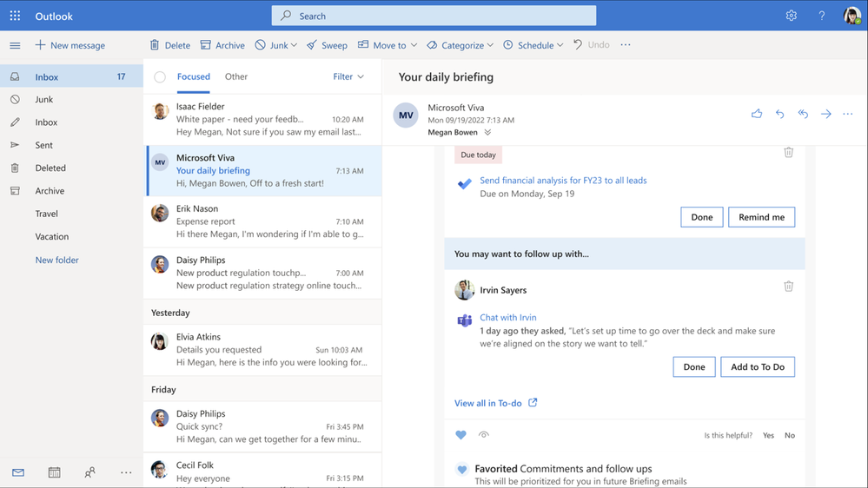The height and width of the screenshot is (488, 868).
Task: Switch to the Focused tab
Action: tap(193, 77)
